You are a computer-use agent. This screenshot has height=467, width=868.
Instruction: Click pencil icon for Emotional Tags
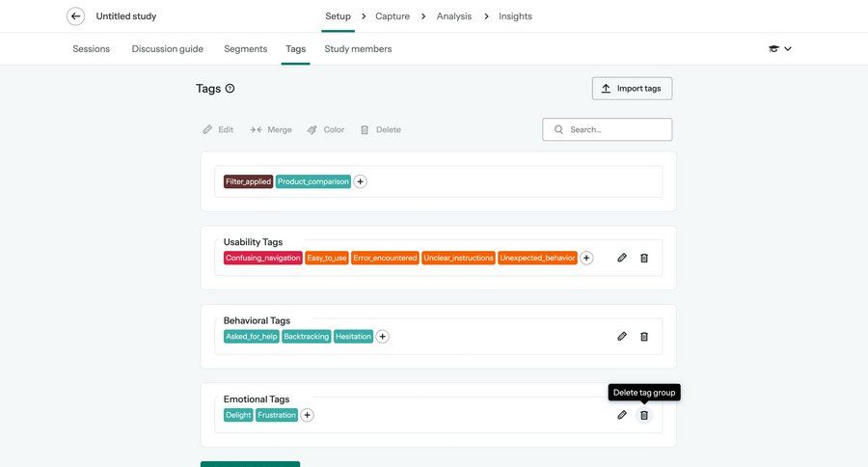click(622, 415)
